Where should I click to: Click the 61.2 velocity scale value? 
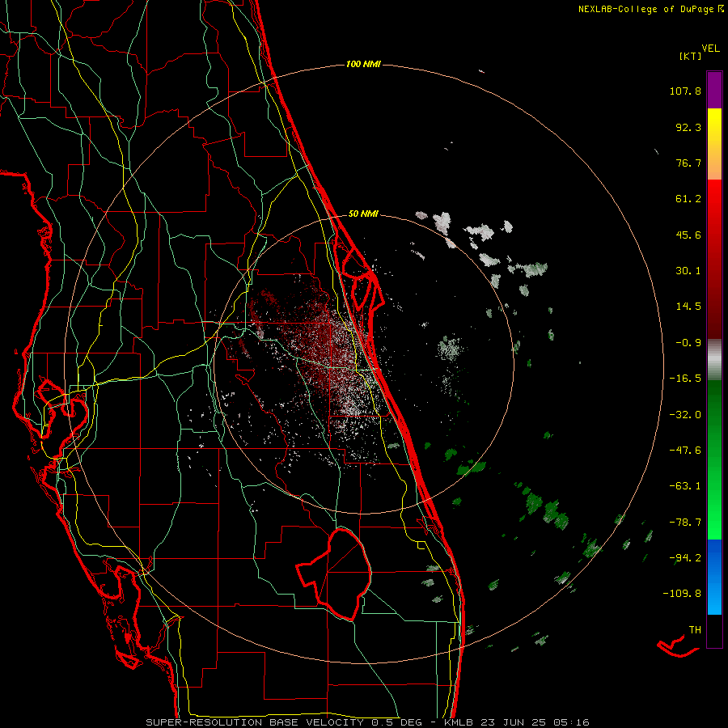click(688, 199)
